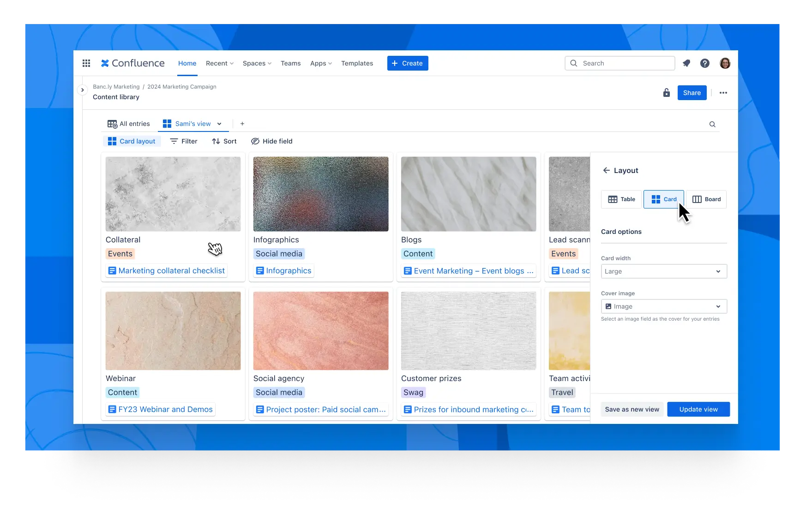Open the more actions ellipsis menu

coord(723,93)
